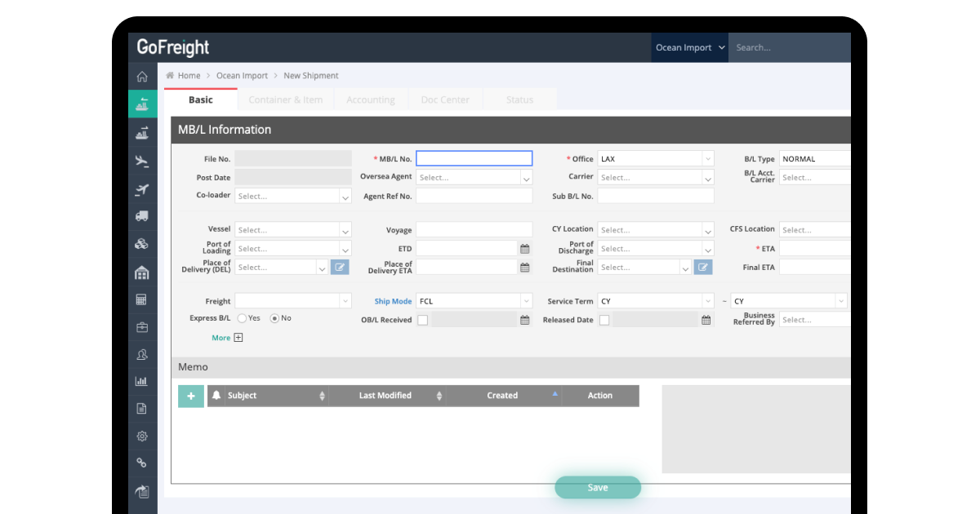Open the Place of Delivery ETA calendar icon
Image resolution: width=980 pixels, height=514 pixels.
[524, 268]
